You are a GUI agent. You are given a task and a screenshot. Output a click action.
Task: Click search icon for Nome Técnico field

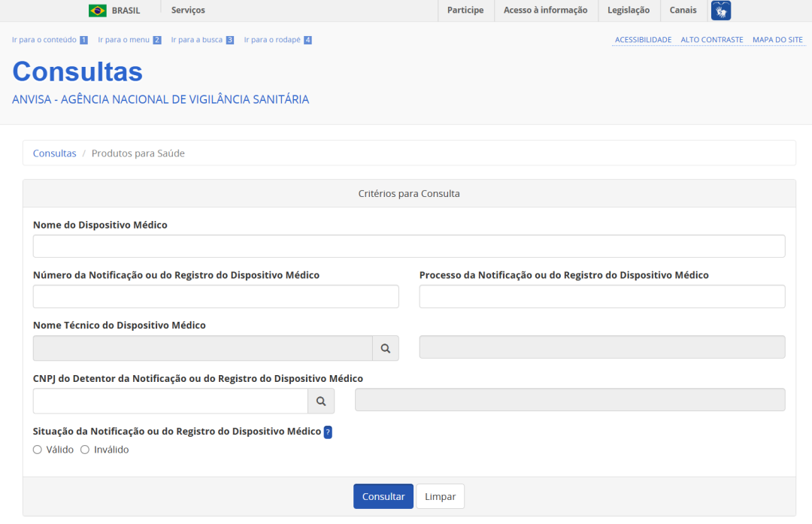pos(385,348)
